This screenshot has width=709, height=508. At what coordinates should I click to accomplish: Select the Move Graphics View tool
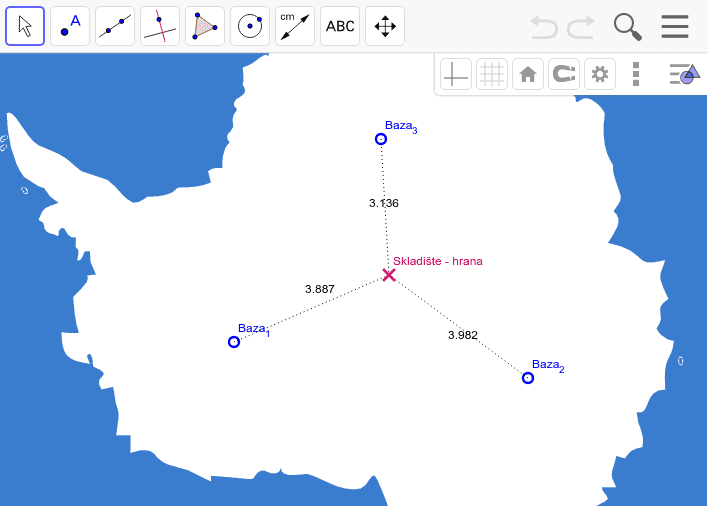click(385, 26)
